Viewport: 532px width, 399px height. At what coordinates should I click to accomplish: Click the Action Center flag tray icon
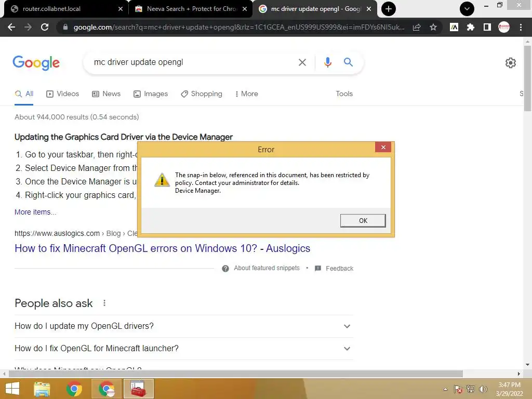coord(458,389)
